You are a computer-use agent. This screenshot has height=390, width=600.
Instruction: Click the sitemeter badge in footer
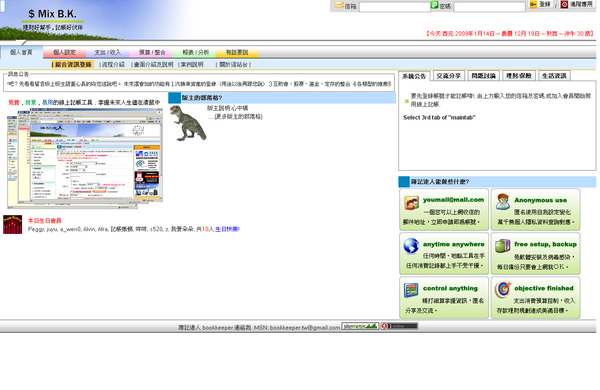coord(360,326)
